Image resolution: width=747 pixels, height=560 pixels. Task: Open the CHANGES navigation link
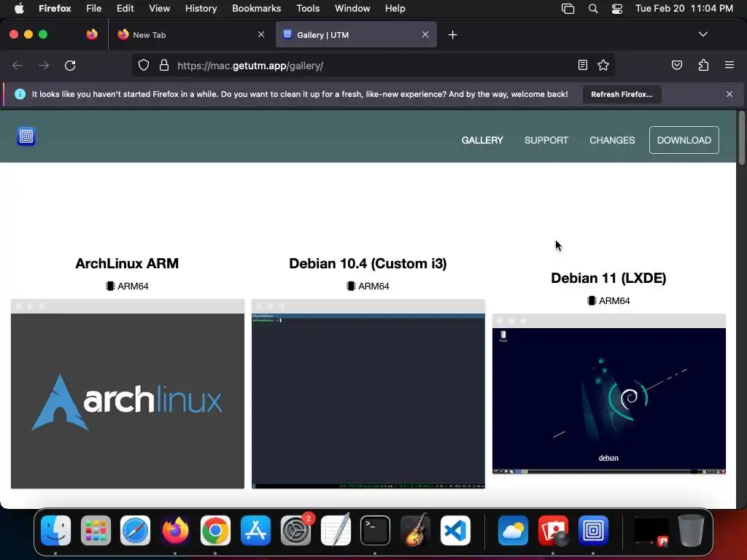coord(612,140)
